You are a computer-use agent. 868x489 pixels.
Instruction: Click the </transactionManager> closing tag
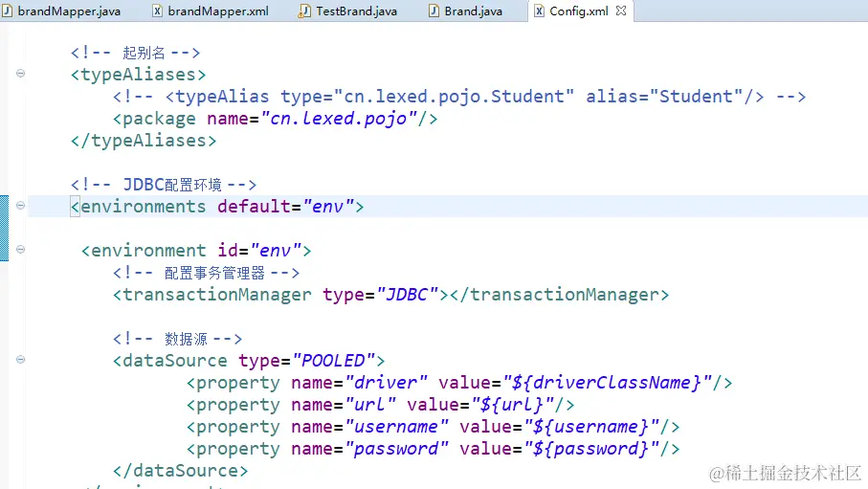[560, 295]
